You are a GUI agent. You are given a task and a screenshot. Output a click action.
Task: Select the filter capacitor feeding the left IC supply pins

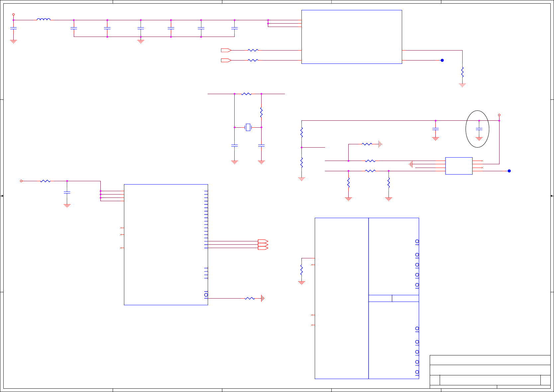[x=67, y=193]
